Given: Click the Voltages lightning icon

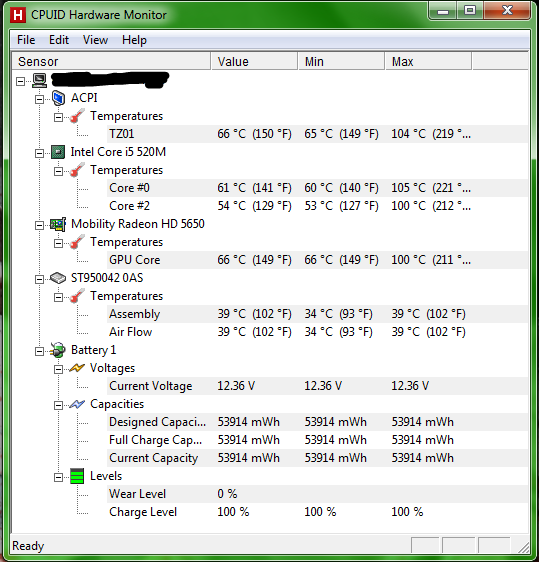Looking at the screenshot, I should [77, 368].
